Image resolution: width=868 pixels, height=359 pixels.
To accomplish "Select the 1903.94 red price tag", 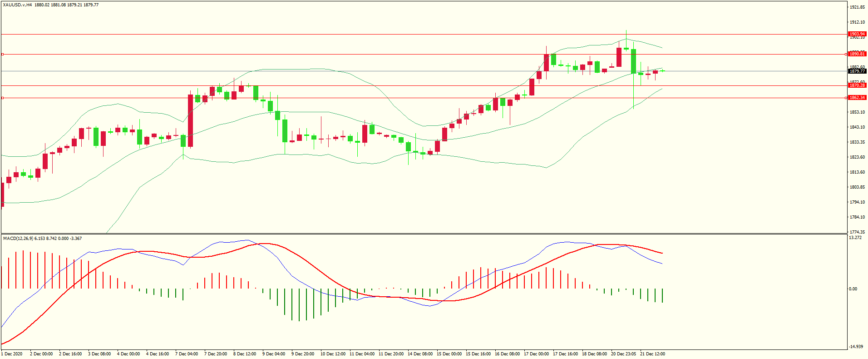I will [857, 34].
